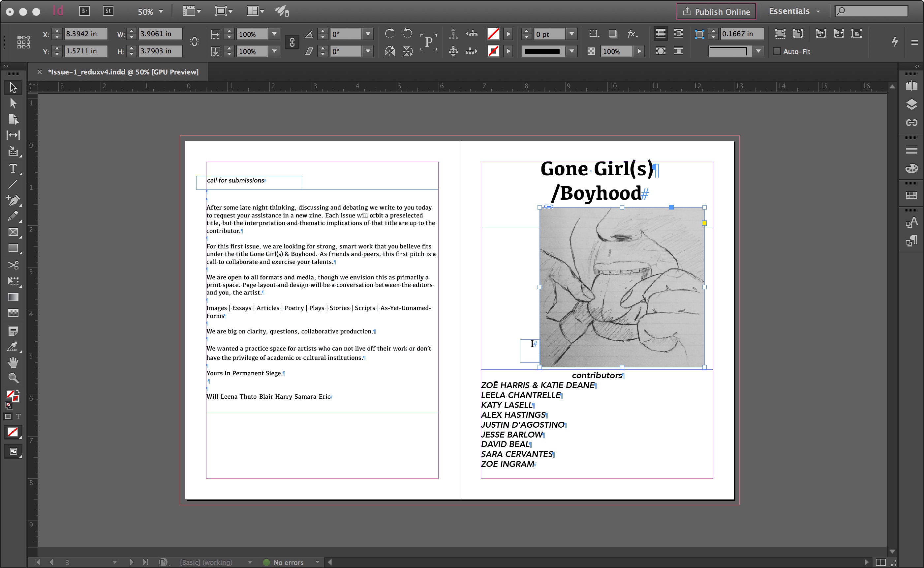This screenshot has height=568, width=924.
Task: Select the Rectangle Frame tool
Action: (13, 232)
